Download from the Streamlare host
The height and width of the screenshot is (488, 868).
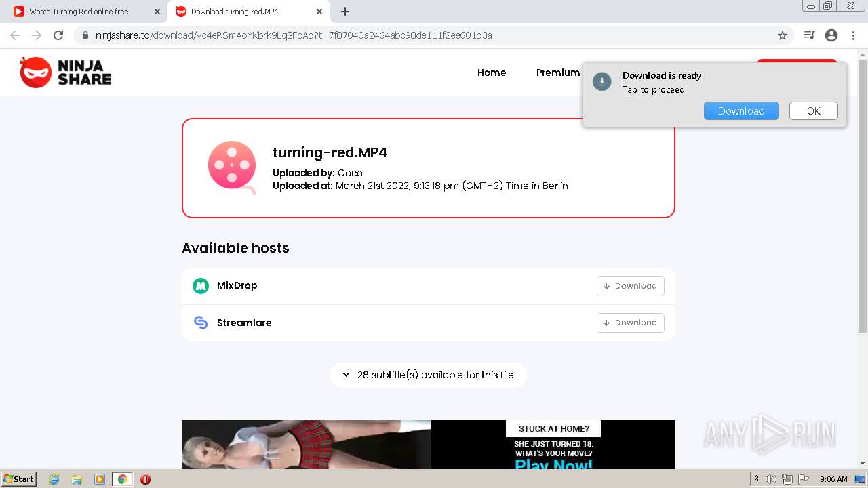tap(631, 323)
